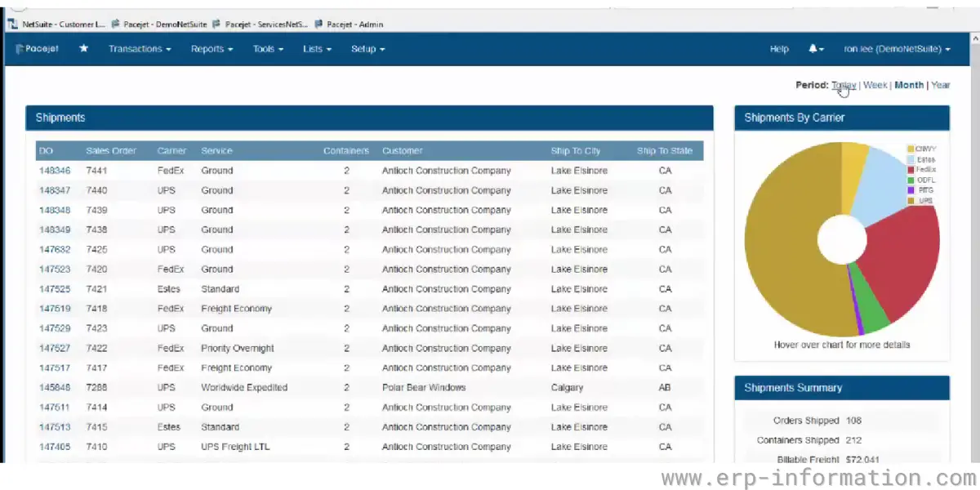
Task: Click the Estes legend color swatch
Action: [911, 159]
